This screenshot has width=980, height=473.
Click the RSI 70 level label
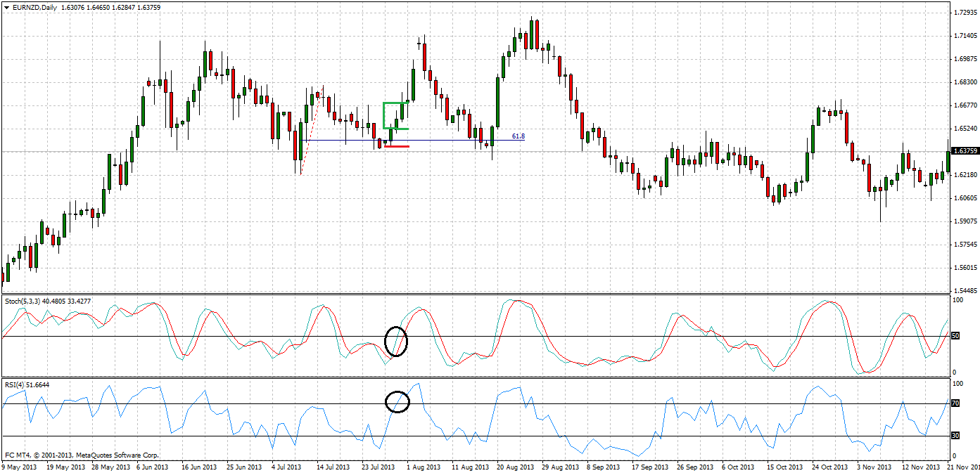click(x=955, y=403)
